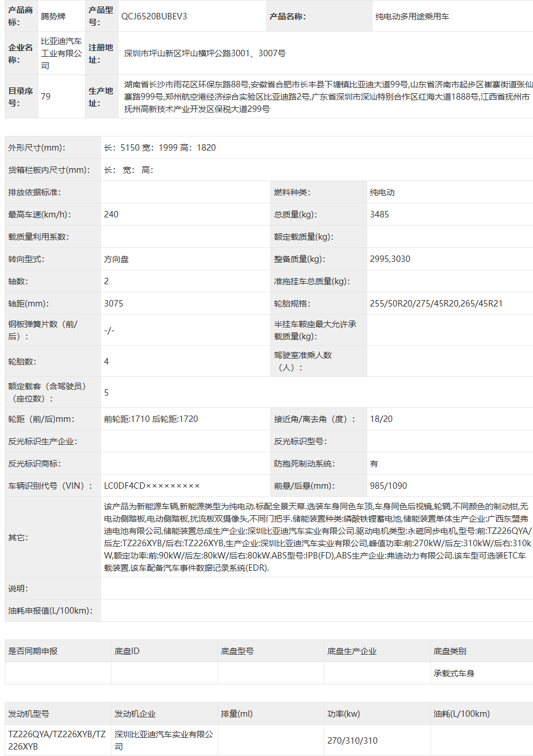Screen dimensions: 533x756
Task: Click fuel type value 纯电动
Action: point(382,192)
